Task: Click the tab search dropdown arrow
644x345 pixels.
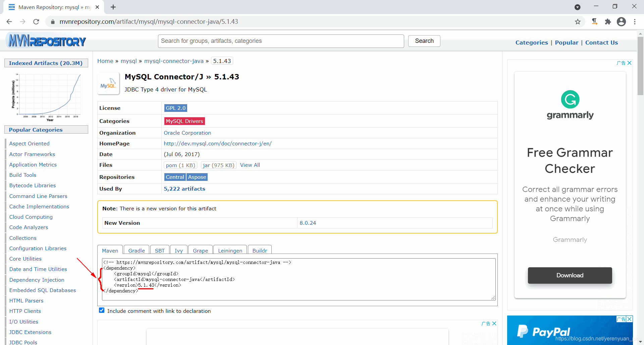Action: [x=577, y=7]
